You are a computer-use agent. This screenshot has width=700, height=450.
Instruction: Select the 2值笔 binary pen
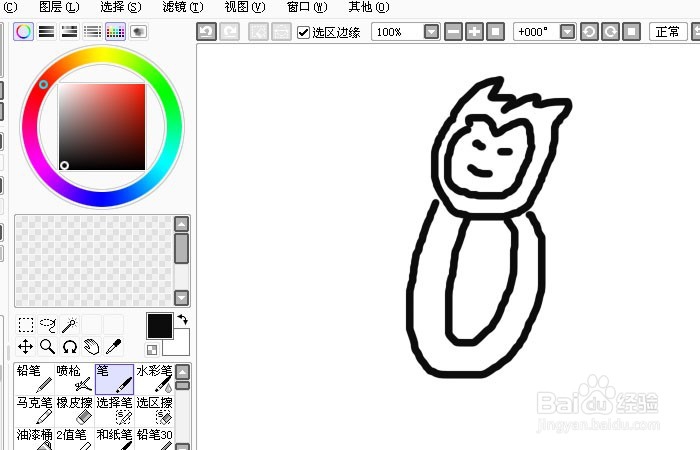[x=75, y=439]
